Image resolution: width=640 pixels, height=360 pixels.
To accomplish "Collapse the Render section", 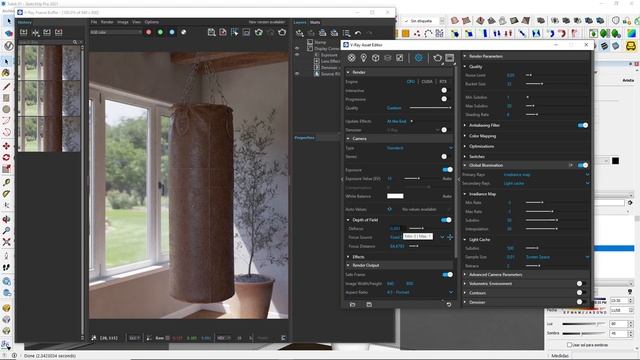I will pyautogui.click(x=348, y=72).
